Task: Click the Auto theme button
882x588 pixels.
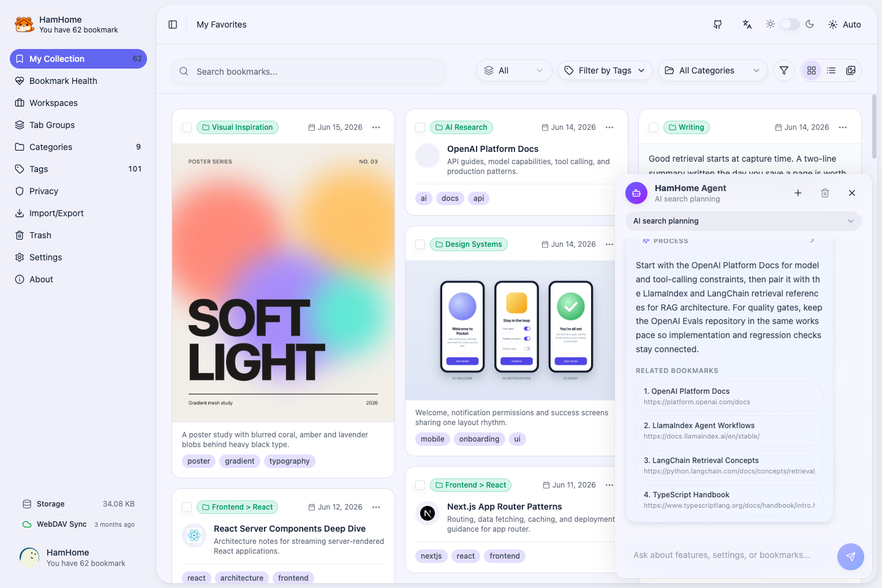Action: pos(845,24)
